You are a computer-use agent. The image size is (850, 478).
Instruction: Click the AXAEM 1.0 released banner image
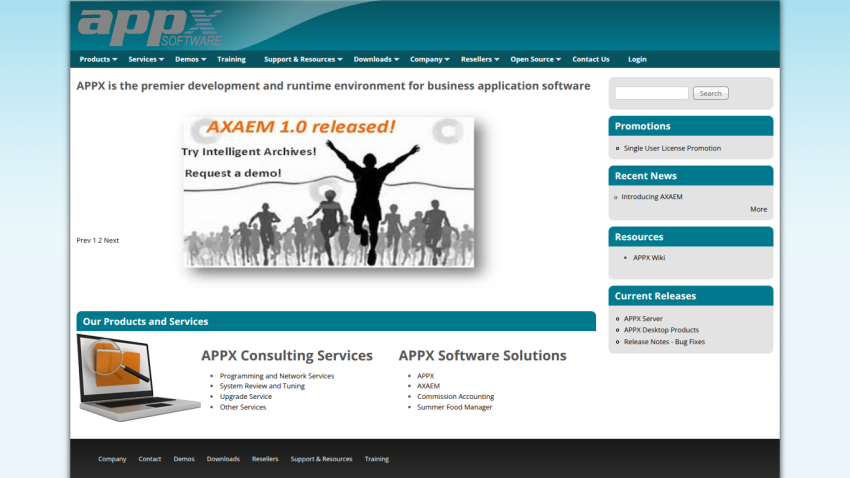pos(329,192)
